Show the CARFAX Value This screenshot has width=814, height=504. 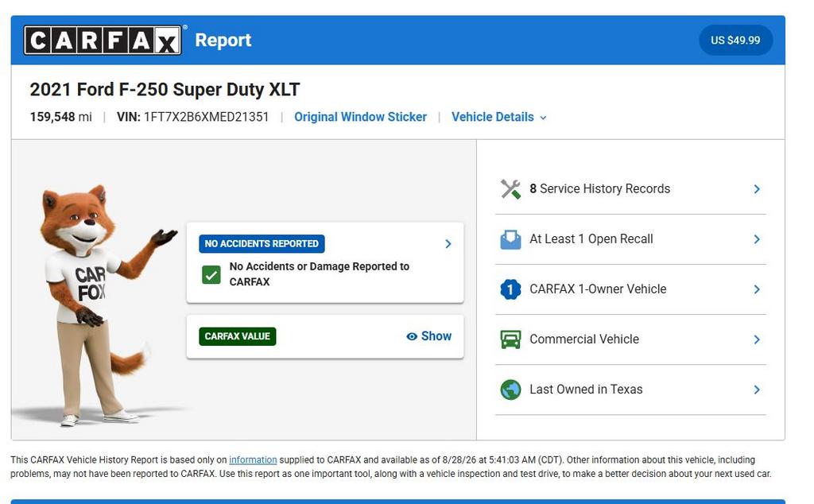click(x=428, y=336)
